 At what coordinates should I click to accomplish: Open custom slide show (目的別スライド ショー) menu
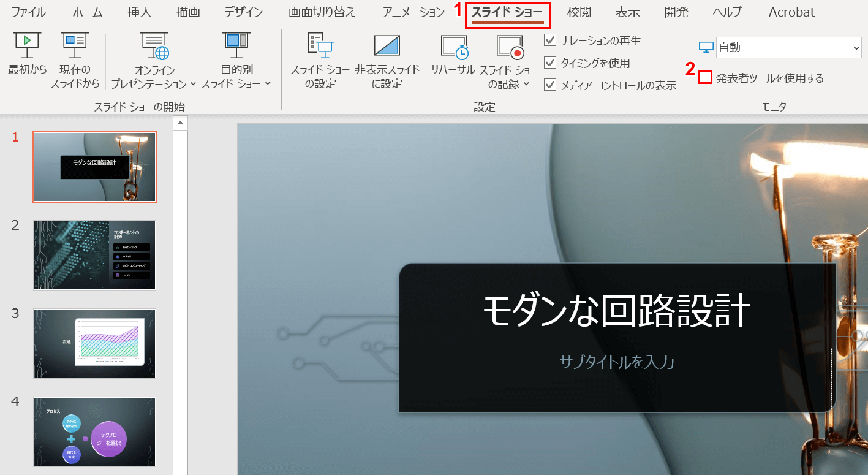[x=236, y=61]
